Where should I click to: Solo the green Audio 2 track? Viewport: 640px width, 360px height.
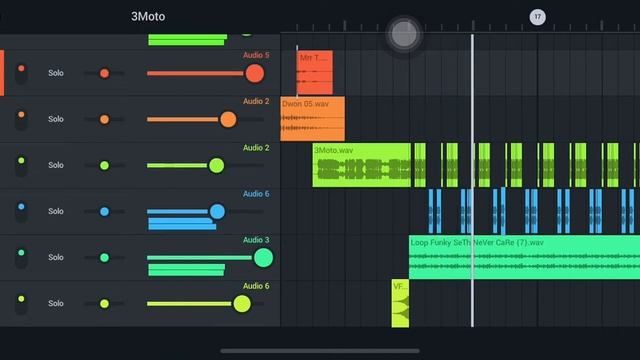click(56, 165)
